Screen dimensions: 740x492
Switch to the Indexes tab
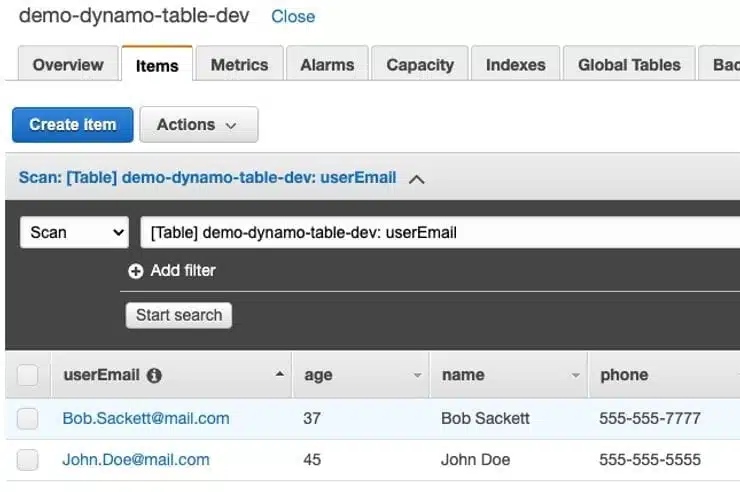[x=515, y=65]
